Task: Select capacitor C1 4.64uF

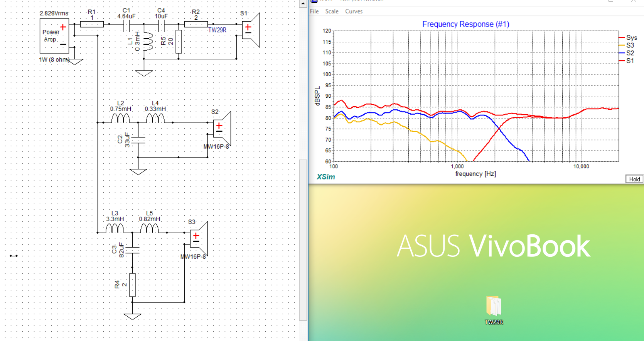Action: click(126, 25)
